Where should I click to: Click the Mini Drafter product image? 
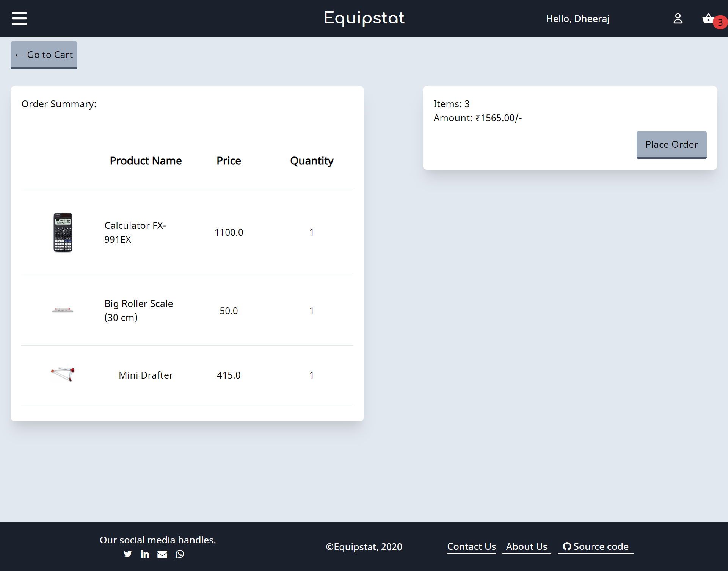click(x=63, y=374)
